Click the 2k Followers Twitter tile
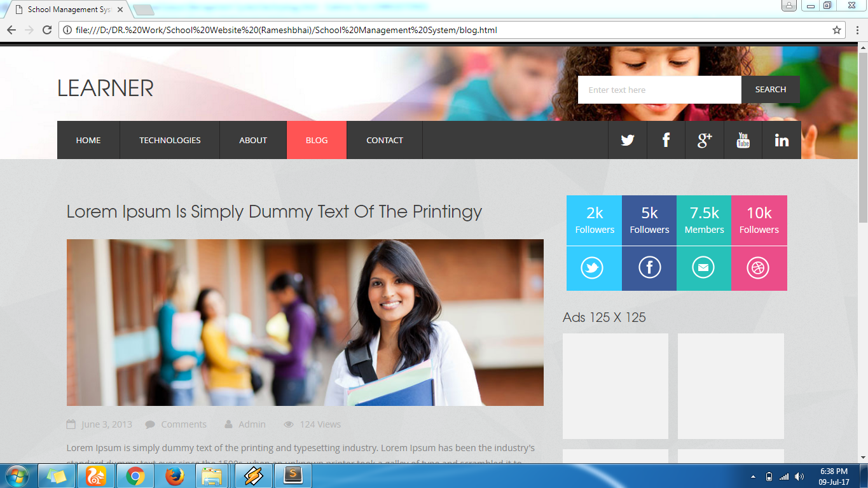868x488 pixels. (595, 220)
